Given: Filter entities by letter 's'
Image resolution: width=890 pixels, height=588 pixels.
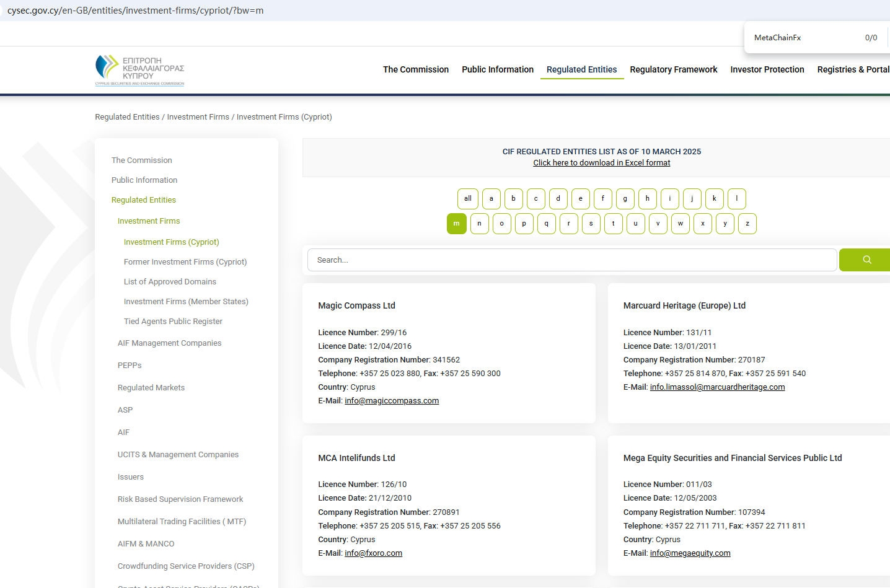Looking at the screenshot, I should tap(591, 224).
